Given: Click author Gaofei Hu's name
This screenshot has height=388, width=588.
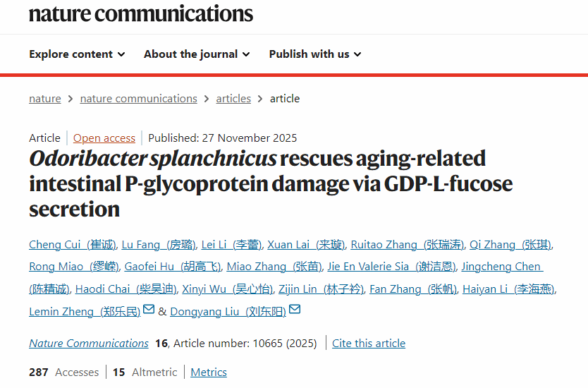Looking at the screenshot, I should tap(172, 267).
